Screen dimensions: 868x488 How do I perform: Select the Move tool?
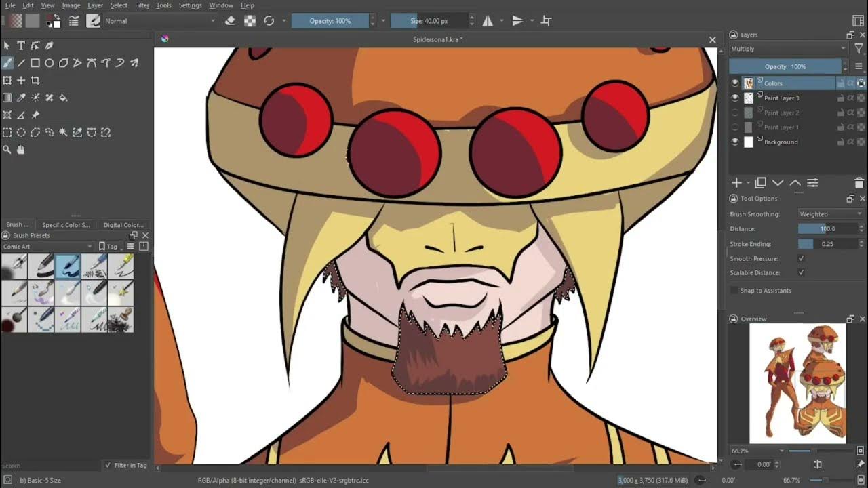tap(21, 80)
